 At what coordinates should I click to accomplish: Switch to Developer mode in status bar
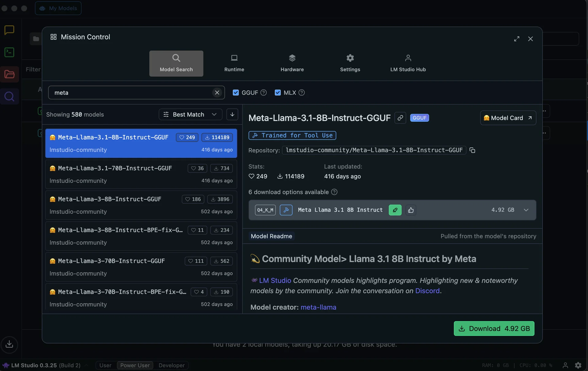pos(171,365)
